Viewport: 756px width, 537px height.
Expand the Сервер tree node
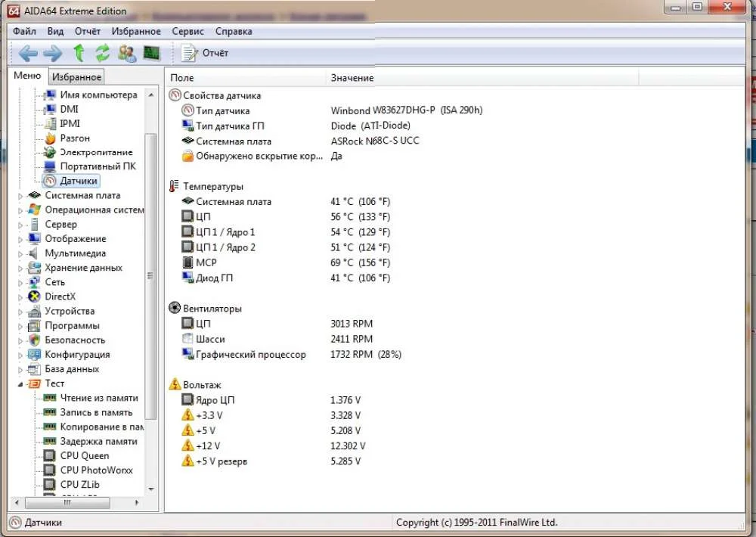pyautogui.click(x=20, y=225)
